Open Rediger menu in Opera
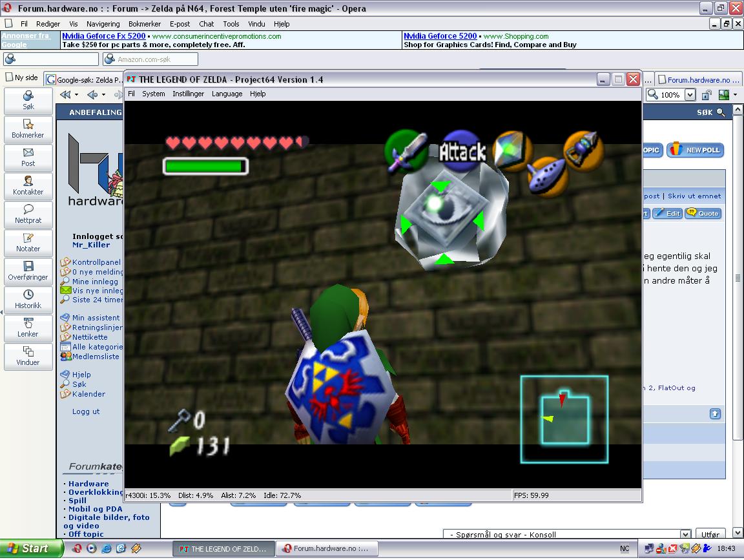744x560 pixels. tap(48, 24)
